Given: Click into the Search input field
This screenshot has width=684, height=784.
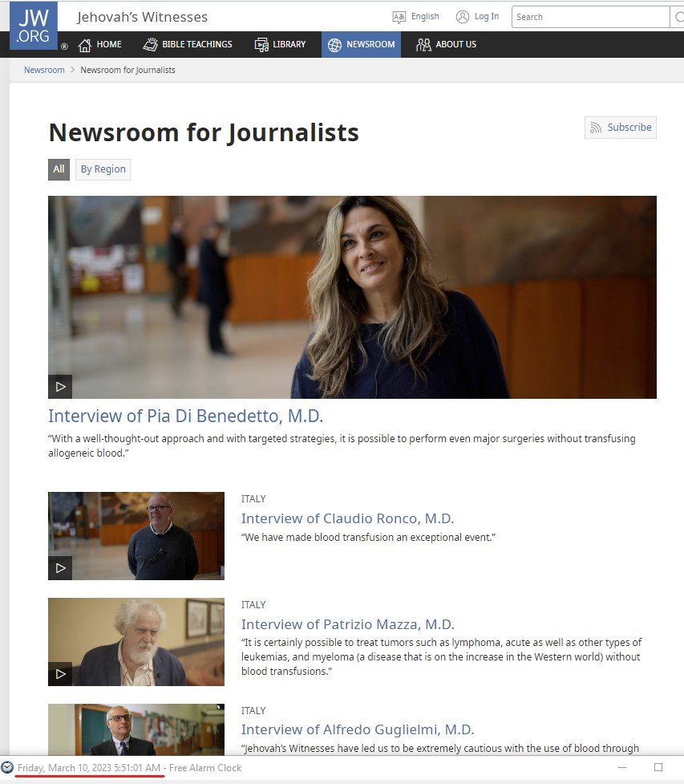Looking at the screenshot, I should (590, 17).
